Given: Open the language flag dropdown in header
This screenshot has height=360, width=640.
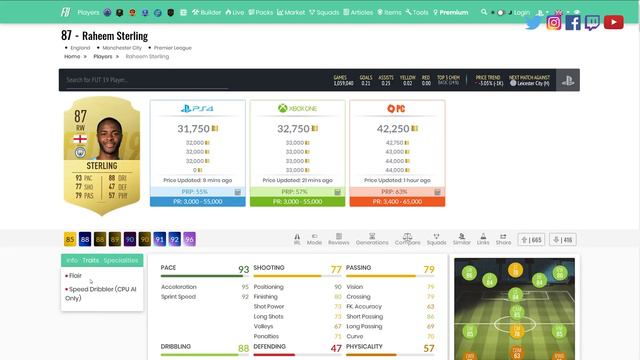Looking at the screenshot, I should click(561, 13).
